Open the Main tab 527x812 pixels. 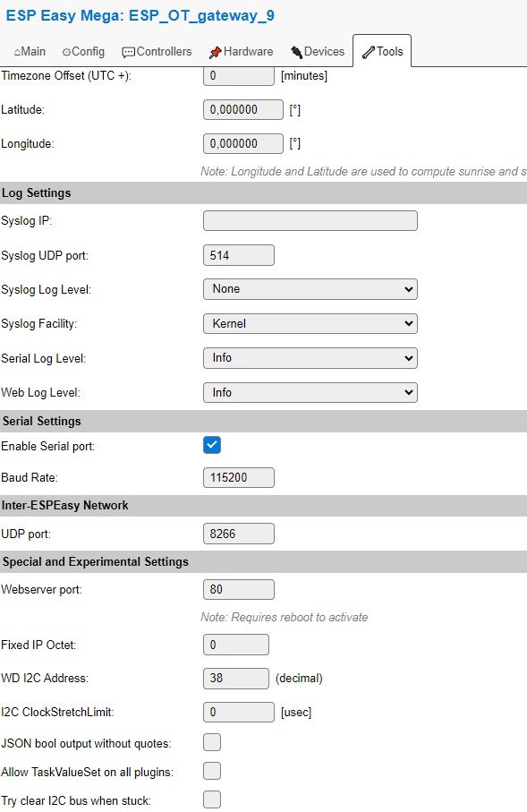coord(30,51)
